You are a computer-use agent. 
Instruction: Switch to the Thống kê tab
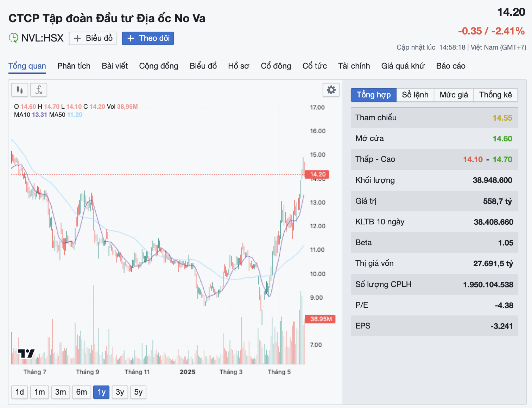495,95
